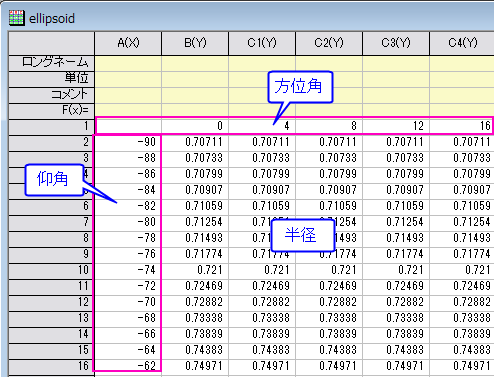This screenshot has width=494, height=377.
Task: Click the ロングネーム row label
Action: click(51, 63)
